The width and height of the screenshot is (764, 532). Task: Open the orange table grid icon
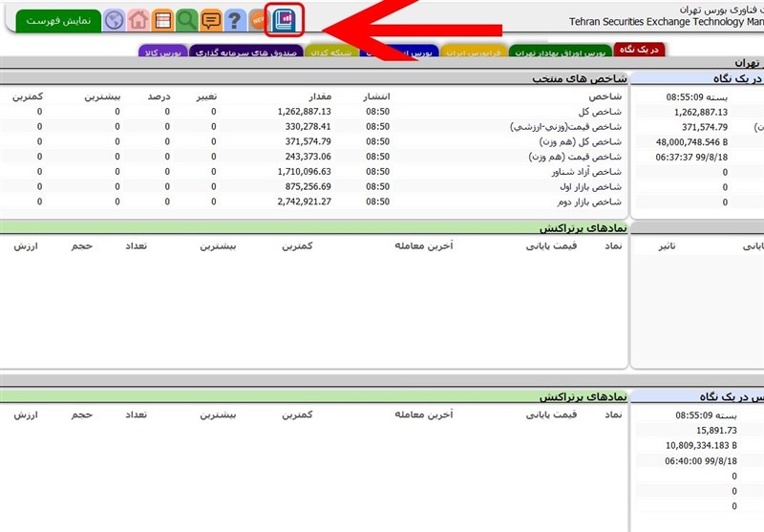tap(163, 20)
